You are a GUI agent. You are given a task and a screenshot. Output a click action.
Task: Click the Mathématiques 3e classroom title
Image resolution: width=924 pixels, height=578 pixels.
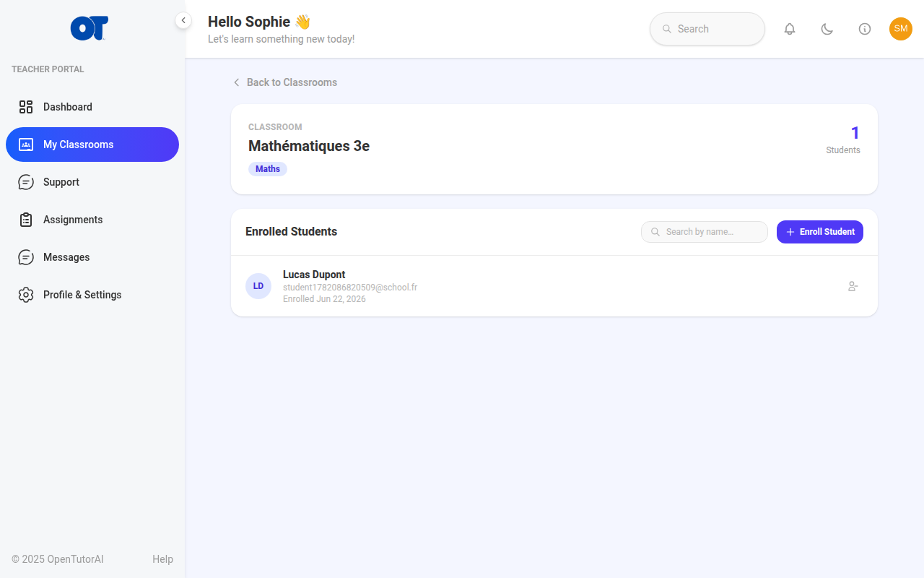[x=309, y=146]
